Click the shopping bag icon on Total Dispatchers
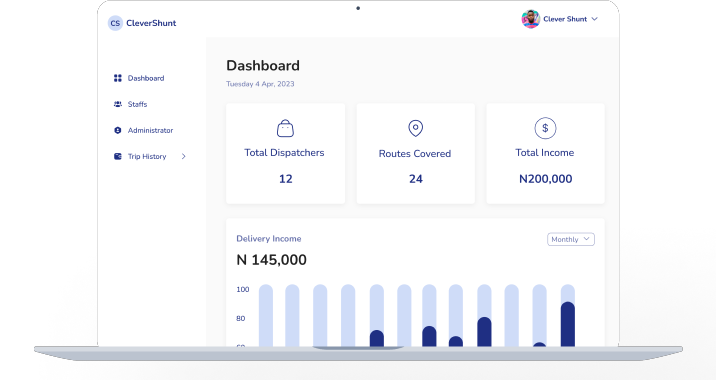Image resolution: width=716 pixels, height=380 pixels. coord(285,128)
